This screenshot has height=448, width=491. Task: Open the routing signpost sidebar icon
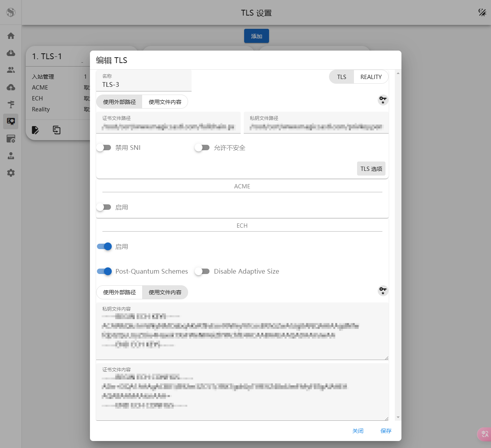click(x=11, y=104)
